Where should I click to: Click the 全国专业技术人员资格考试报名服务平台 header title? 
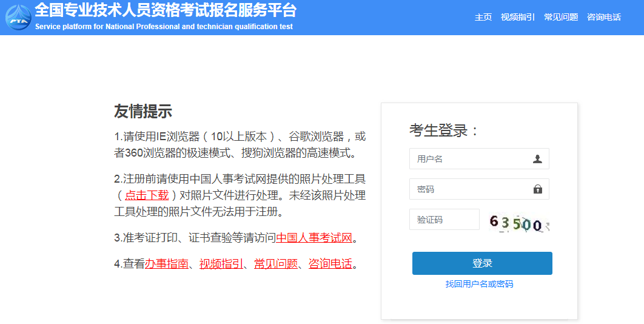[x=166, y=10]
